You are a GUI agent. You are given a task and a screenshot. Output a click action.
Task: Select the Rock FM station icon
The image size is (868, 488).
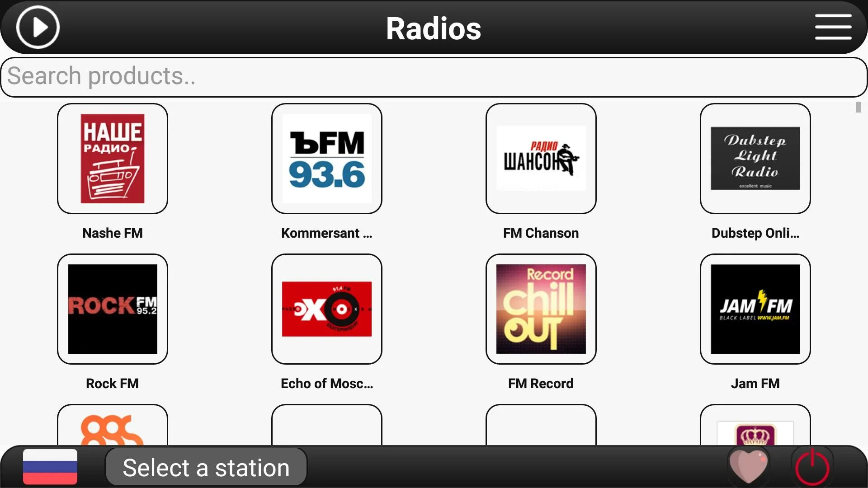pyautogui.click(x=112, y=309)
